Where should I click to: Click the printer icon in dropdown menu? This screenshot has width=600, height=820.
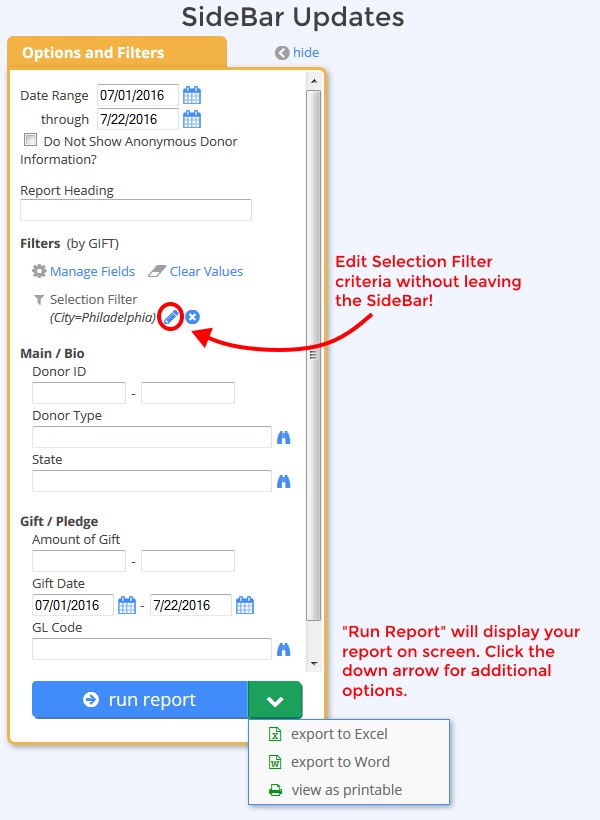tap(275, 790)
